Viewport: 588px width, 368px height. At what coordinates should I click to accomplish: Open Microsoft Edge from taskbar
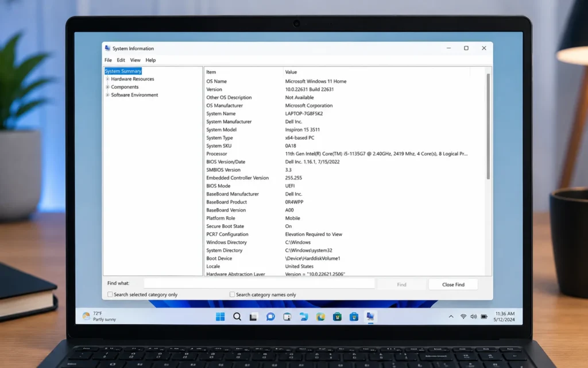[320, 317]
